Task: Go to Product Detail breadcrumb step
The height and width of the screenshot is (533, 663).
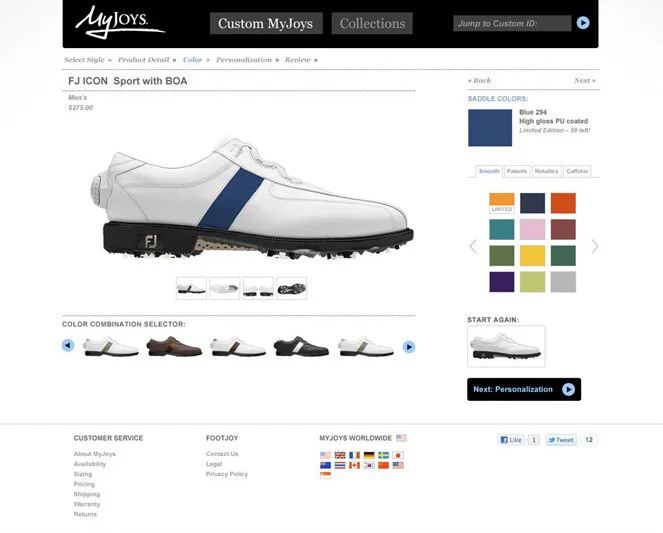Action: tap(143, 60)
